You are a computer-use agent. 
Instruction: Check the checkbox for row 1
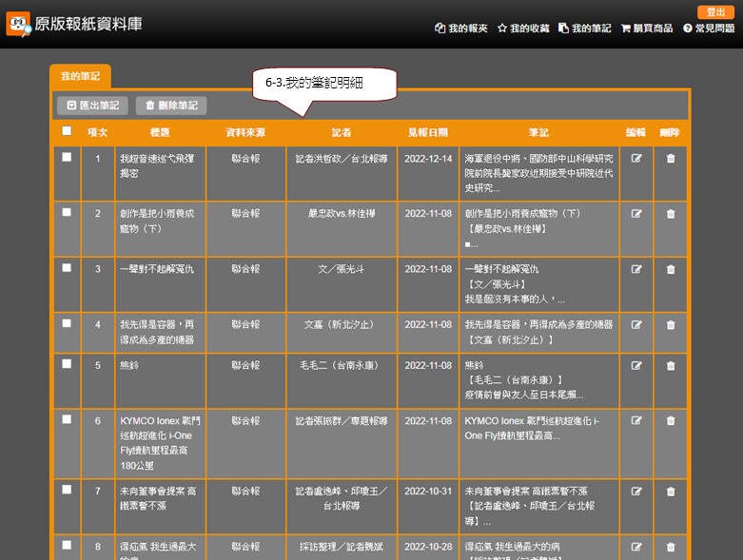click(x=67, y=158)
